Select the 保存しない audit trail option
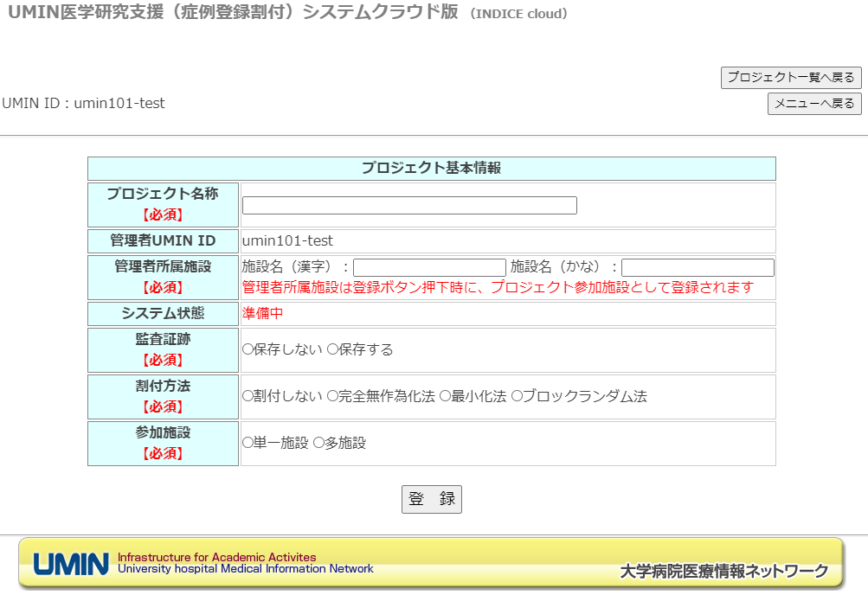This screenshot has height=595, width=868. pos(247,349)
